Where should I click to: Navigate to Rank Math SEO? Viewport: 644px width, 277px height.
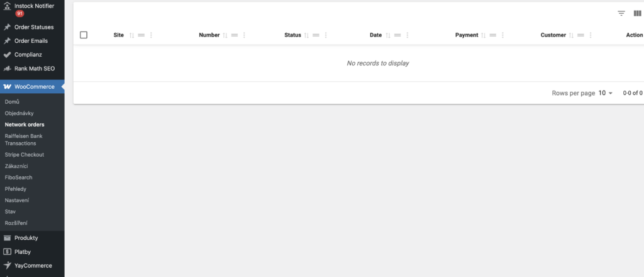click(35, 68)
